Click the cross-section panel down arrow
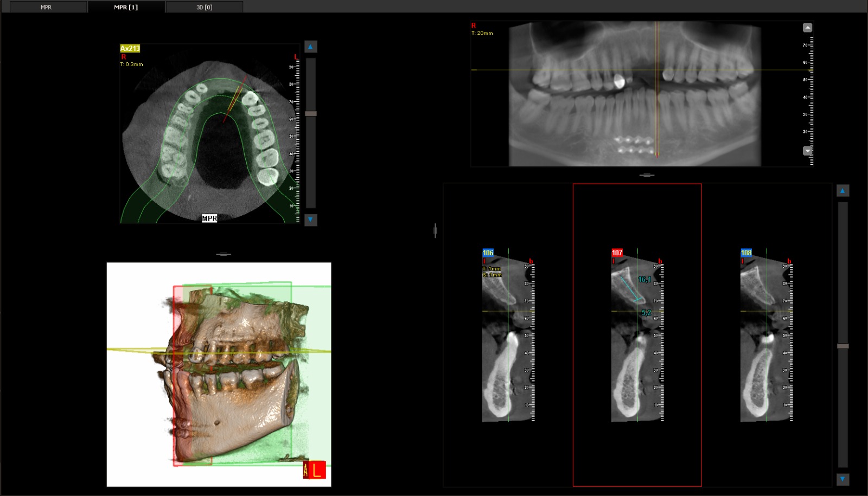This screenshot has height=496, width=868. point(843,479)
